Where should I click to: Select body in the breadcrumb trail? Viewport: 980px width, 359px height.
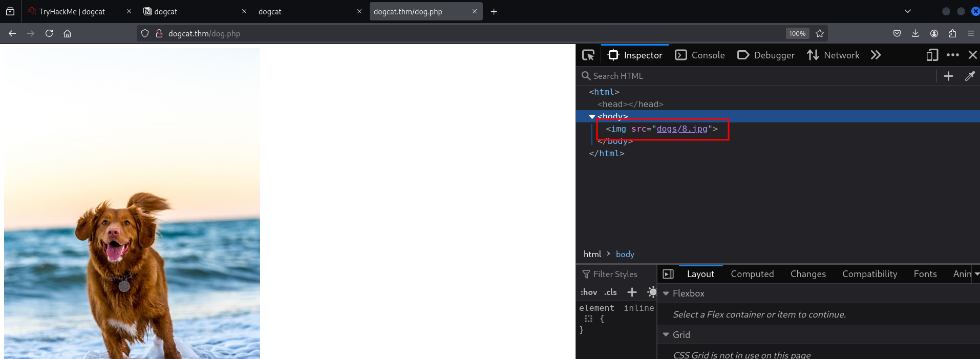pos(625,255)
